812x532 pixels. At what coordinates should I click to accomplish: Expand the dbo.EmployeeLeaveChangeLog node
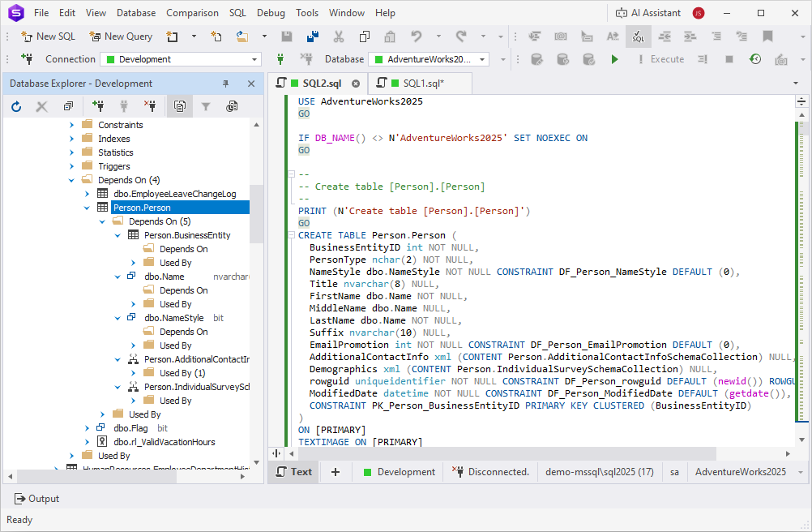pos(87,194)
